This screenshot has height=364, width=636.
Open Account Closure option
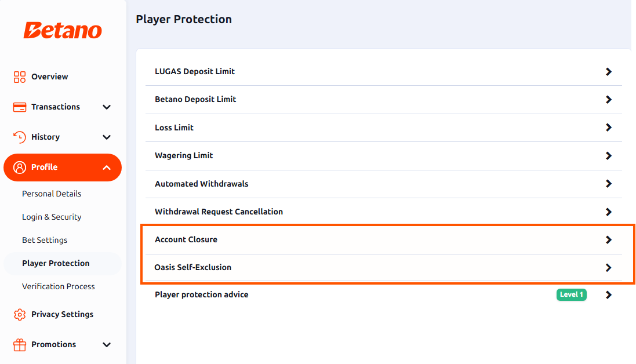383,240
